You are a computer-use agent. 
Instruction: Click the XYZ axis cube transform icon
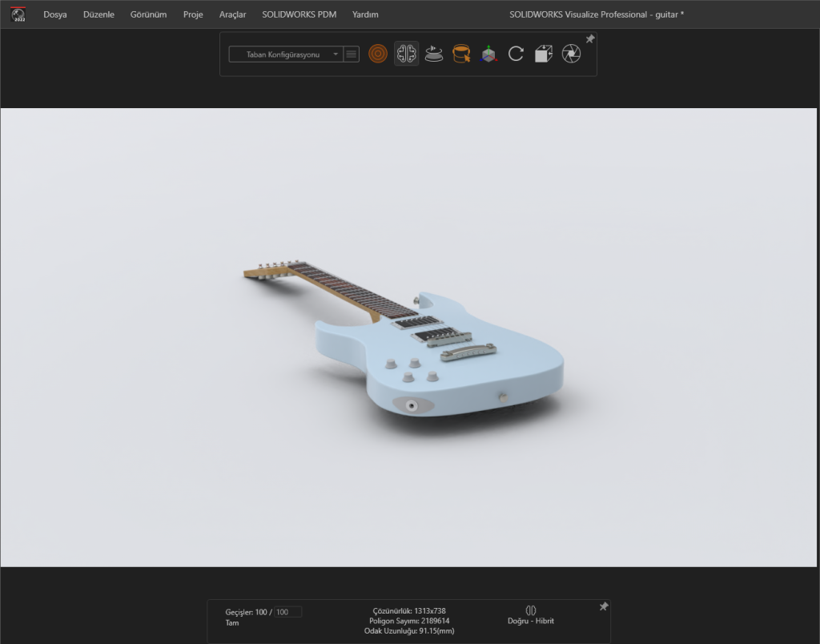point(488,54)
